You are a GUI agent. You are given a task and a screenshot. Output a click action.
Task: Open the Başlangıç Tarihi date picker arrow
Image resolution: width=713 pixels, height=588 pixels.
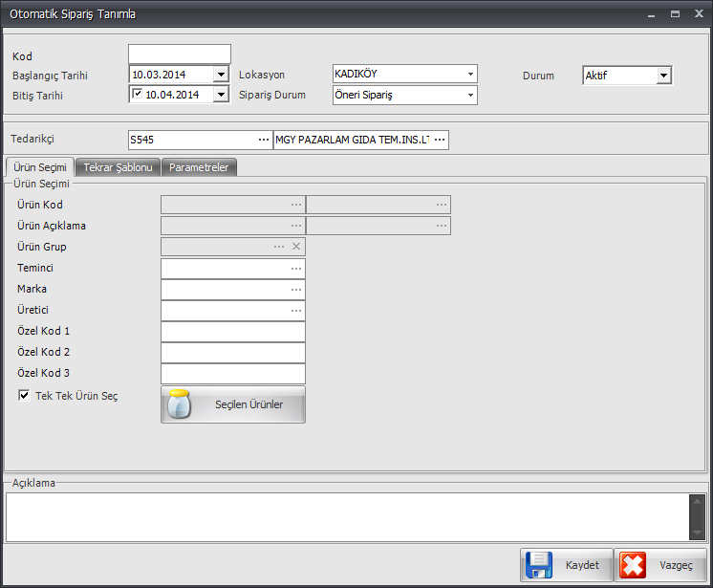pyautogui.click(x=222, y=74)
